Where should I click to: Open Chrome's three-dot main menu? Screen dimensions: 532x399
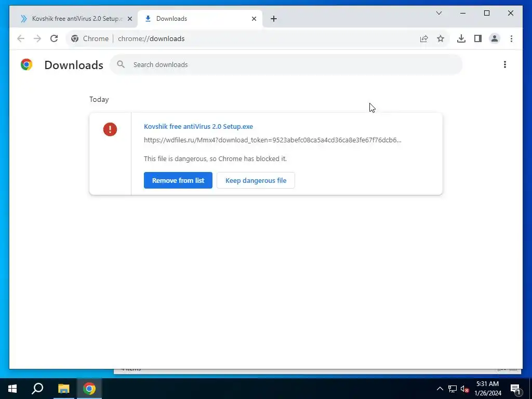point(511,38)
